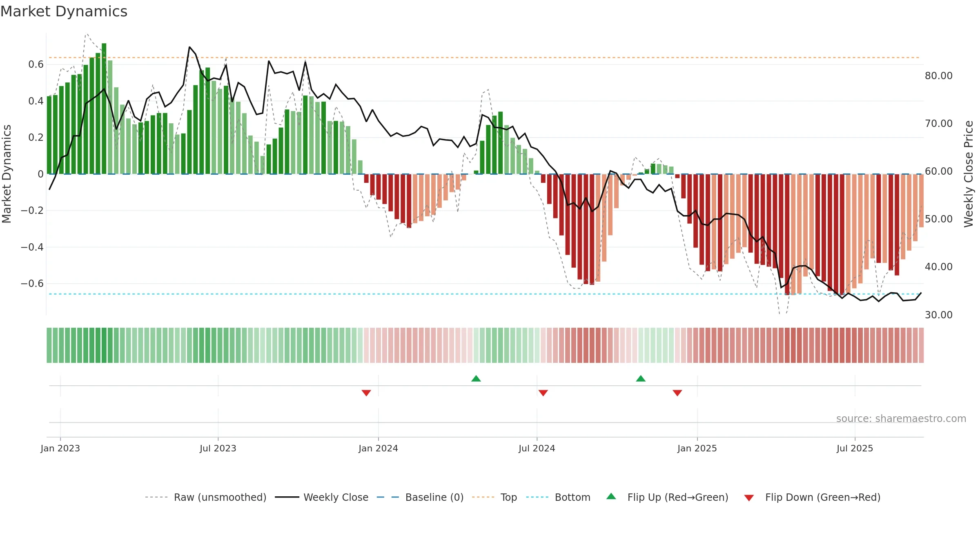Select the first green flip-up marker near April 2024

(476, 378)
